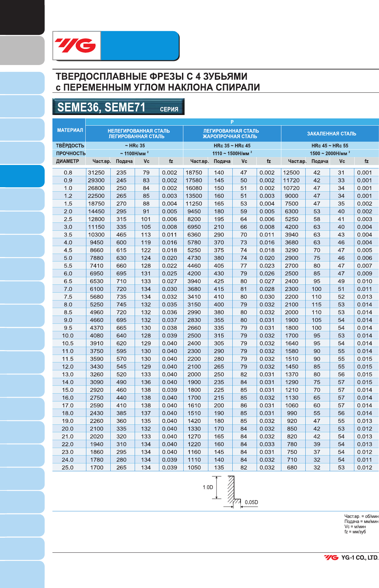Click the '16.0' diameter cell
379x588 pixels.
[68, 398]
